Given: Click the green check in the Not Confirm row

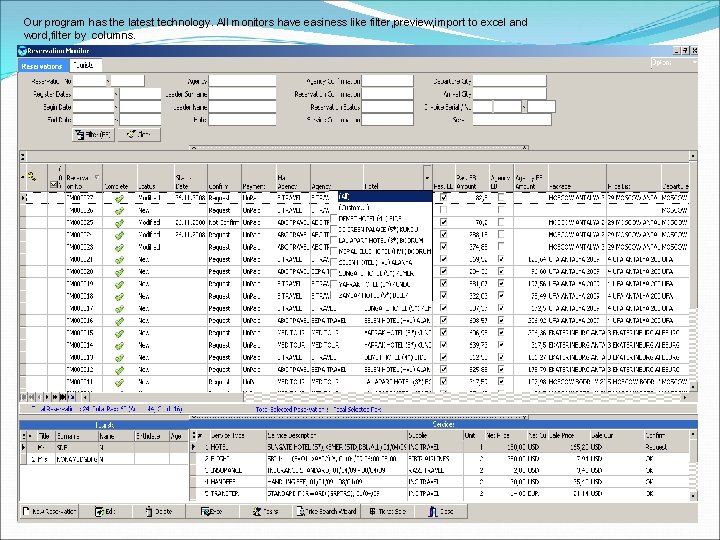Looking at the screenshot, I should pos(119,223).
